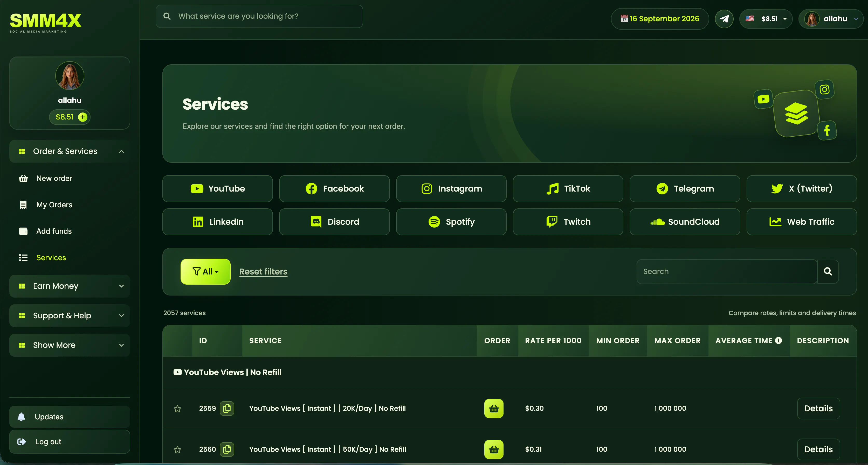Filter services by Twitch
This screenshot has width=868, height=465.
[x=568, y=222]
